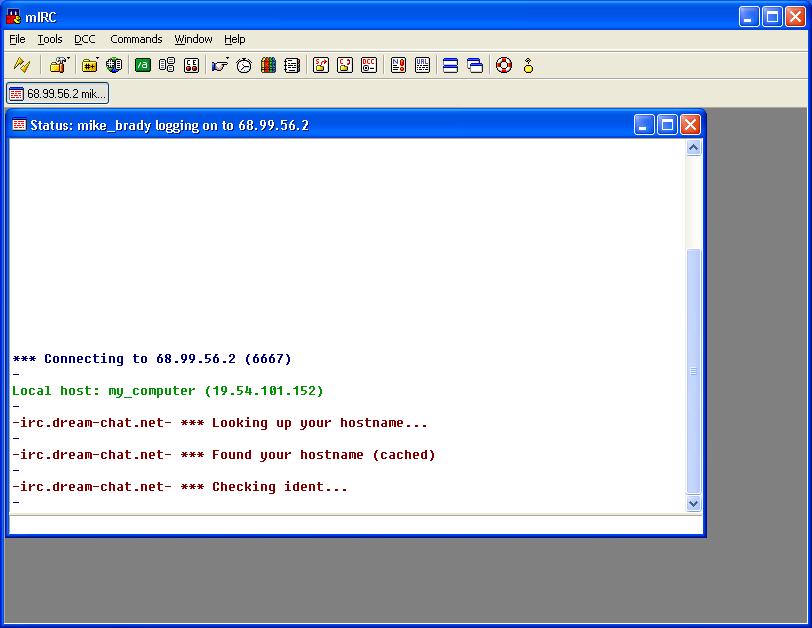Click the DCC Chat icon
This screenshot has height=628, width=812.
coord(344,65)
